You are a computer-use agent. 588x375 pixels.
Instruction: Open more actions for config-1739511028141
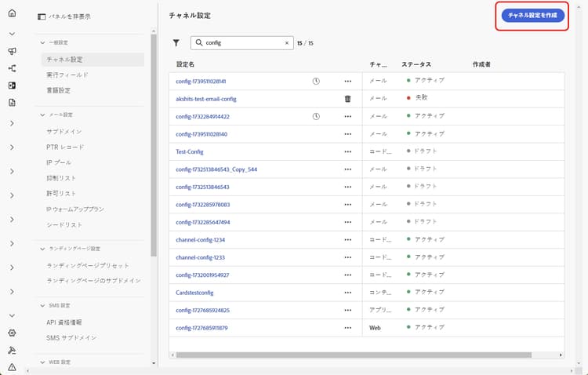347,81
